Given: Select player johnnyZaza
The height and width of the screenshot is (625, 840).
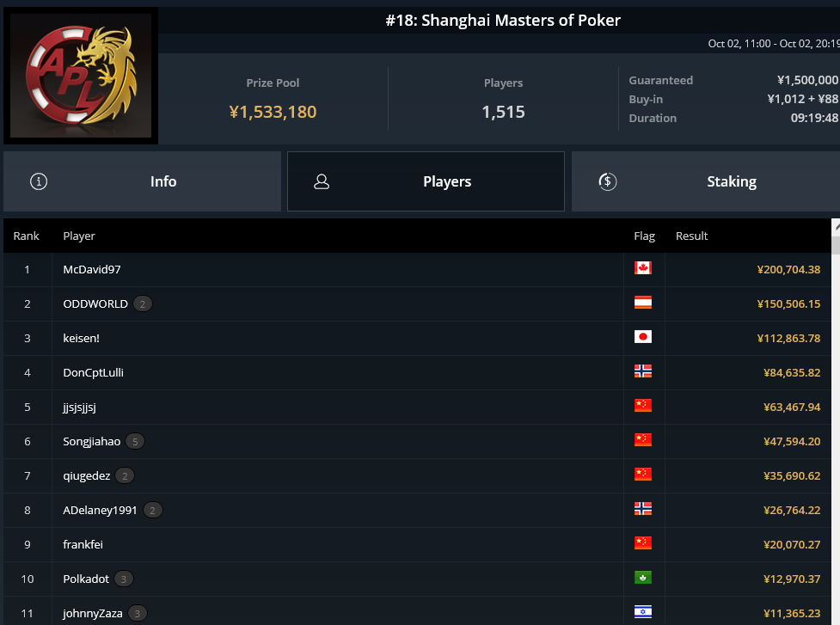Looking at the screenshot, I should click(92, 613).
